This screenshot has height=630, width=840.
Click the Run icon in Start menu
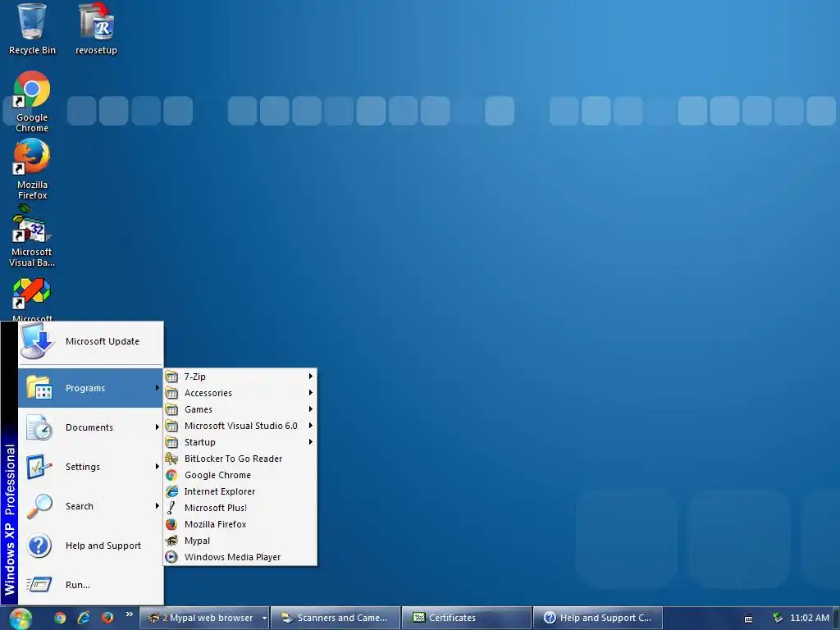[39, 584]
